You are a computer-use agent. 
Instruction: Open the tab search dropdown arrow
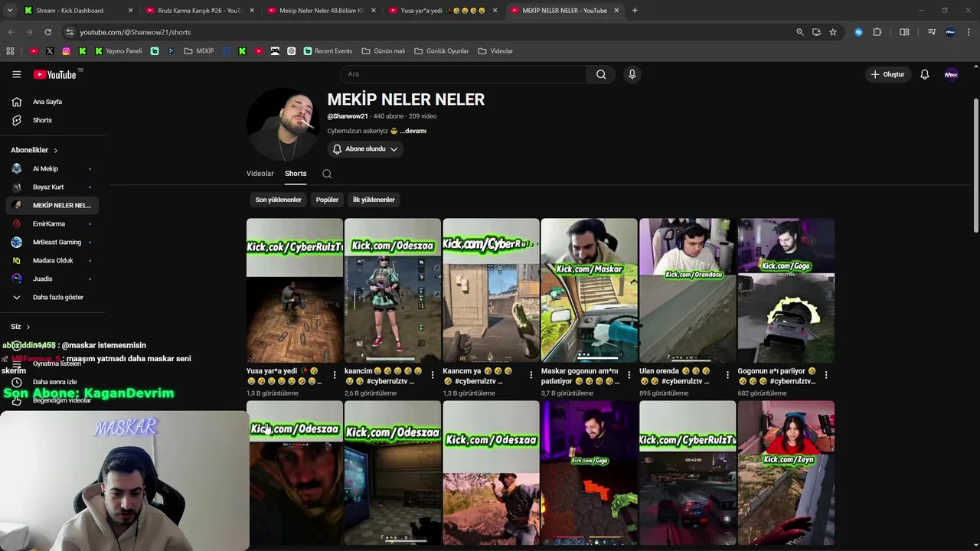point(10,11)
